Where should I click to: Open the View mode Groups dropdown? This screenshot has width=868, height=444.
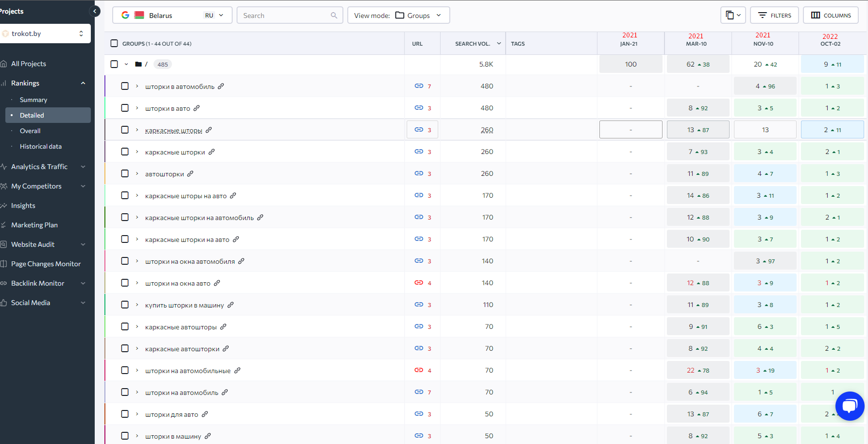click(398, 15)
